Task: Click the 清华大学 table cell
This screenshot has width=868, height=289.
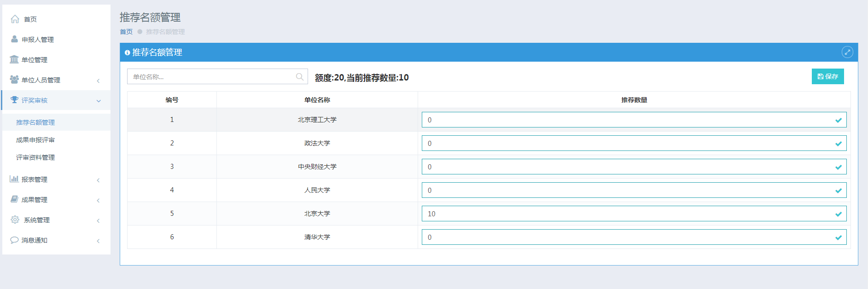Action: pyautogui.click(x=317, y=237)
